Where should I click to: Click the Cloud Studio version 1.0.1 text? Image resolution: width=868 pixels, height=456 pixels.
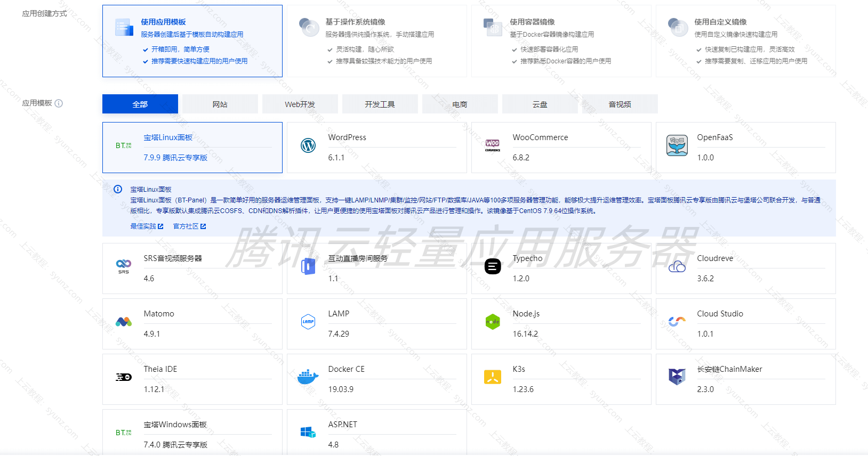tap(705, 334)
